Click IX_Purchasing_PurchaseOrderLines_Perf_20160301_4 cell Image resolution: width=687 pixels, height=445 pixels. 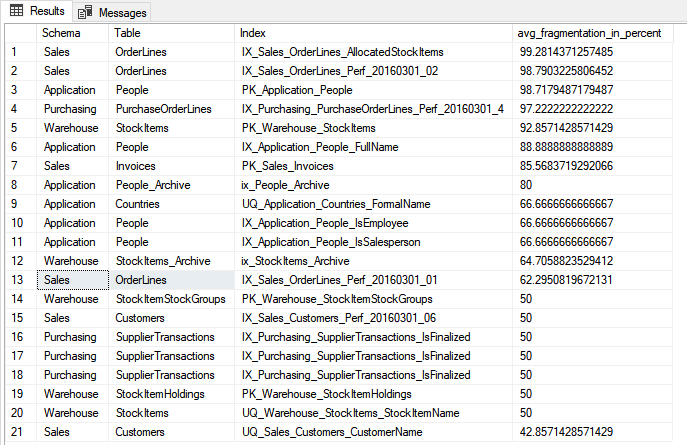click(x=373, y=109)
